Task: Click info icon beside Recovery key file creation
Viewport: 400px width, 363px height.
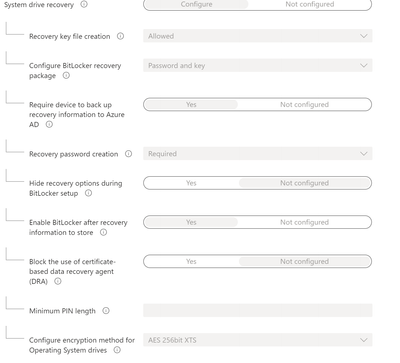Action: pyautogui.click(x=120, y=36)
